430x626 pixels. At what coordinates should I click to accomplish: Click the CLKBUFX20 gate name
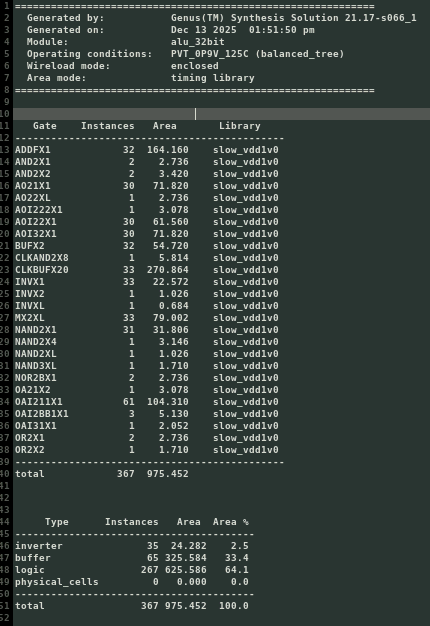tap(42, 269)
